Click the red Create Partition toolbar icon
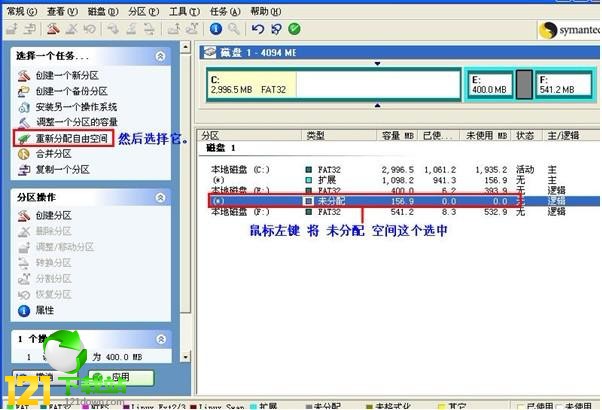This screenshot has width=602, height=410. coord(53,29)
